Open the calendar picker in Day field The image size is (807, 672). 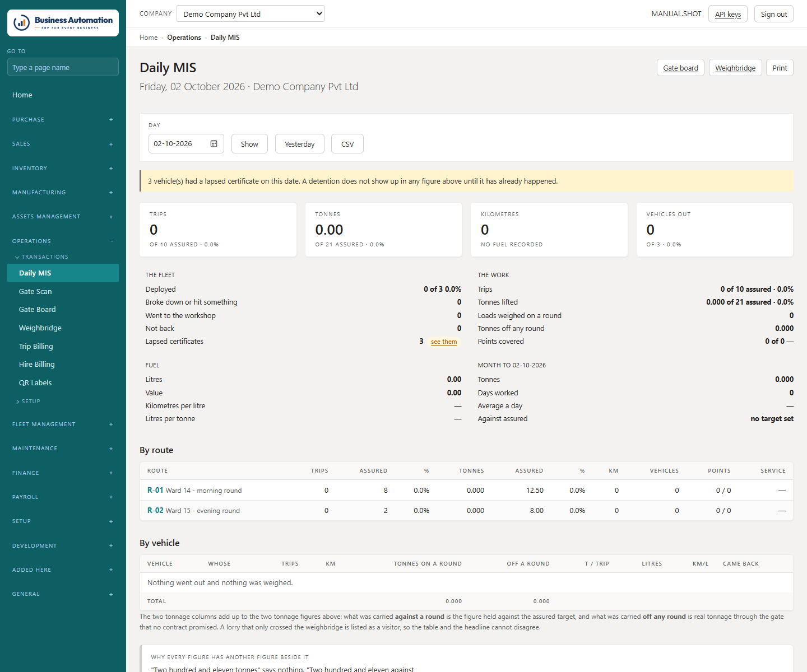coord(214,144)
